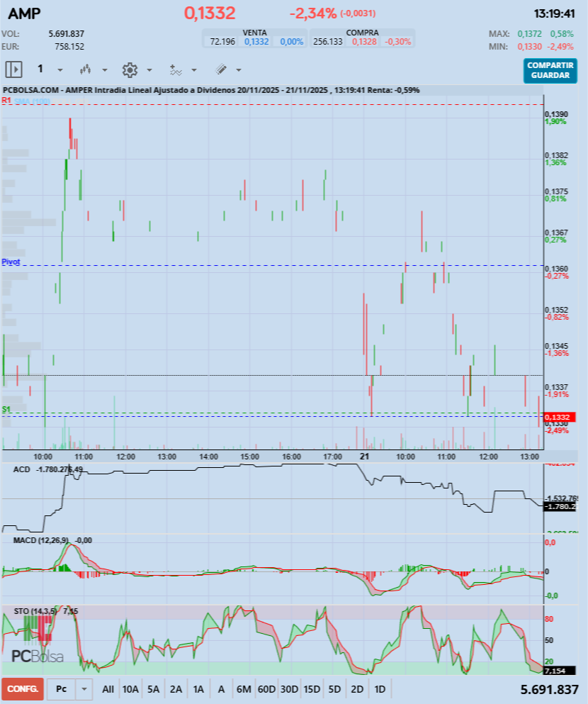The width and height of the screenshot is (588, 704).
Task: Click the MIN value 0,1330
Action: [530, 47]
